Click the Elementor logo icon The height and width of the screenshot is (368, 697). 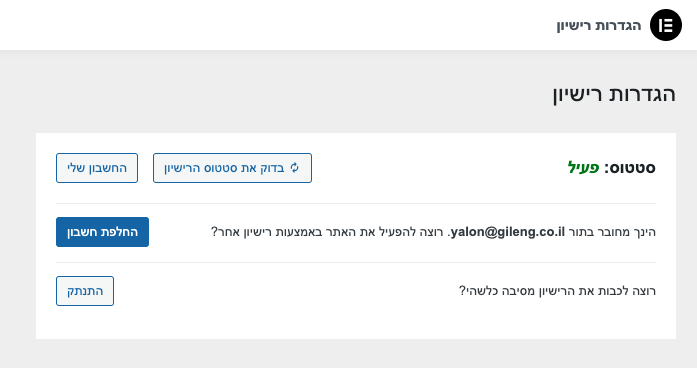pos(665,25)
